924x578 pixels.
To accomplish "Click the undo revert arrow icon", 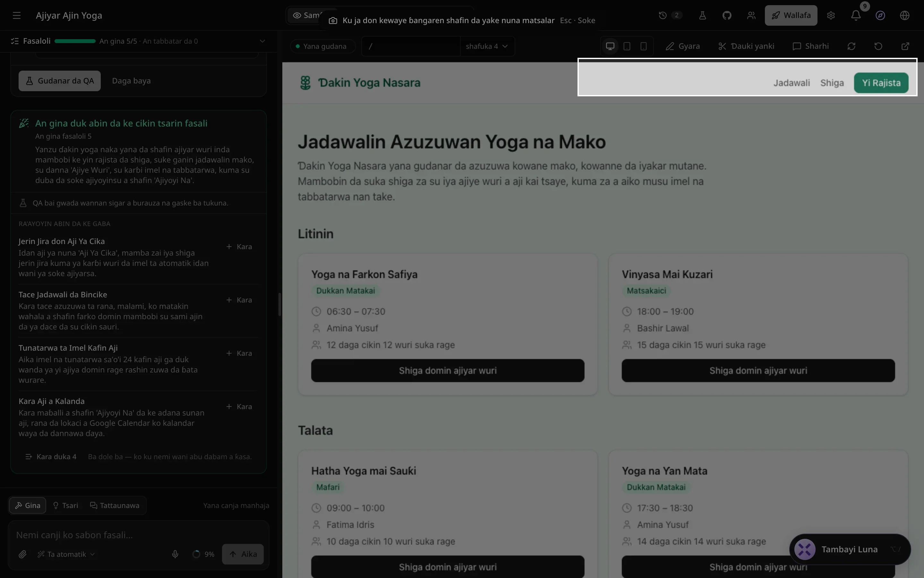I will 878,46.
